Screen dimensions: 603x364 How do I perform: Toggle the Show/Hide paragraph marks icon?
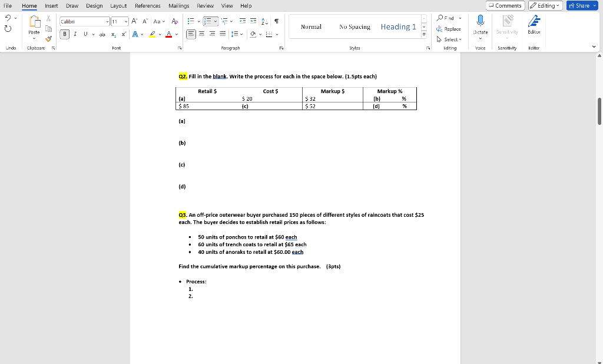click(276, 21)
